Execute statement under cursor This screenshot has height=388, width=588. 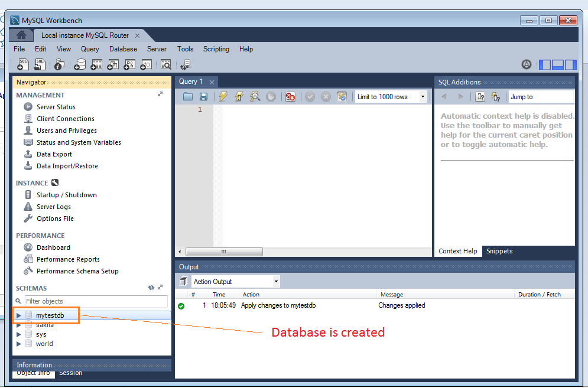click(239, 97)
